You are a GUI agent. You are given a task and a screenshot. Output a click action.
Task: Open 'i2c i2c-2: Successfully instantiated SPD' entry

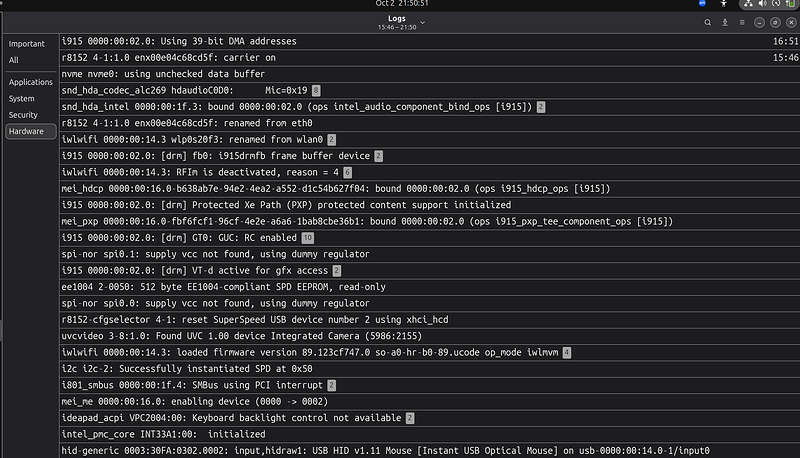(x=430, y=369)
